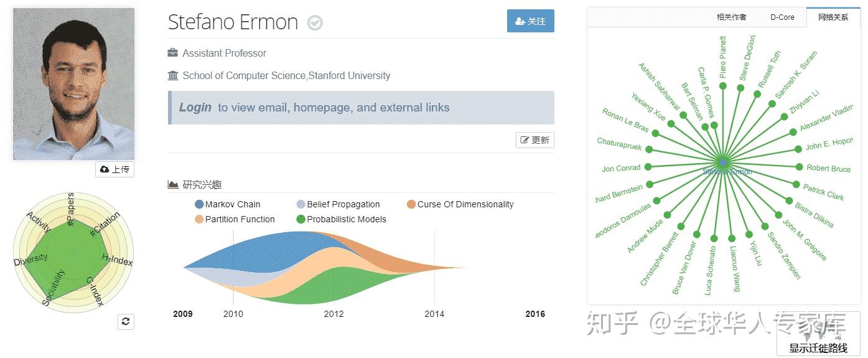Screen dimensions: 868x358
Task: Click the institution icon beside Stanford University
Action: 173,75
